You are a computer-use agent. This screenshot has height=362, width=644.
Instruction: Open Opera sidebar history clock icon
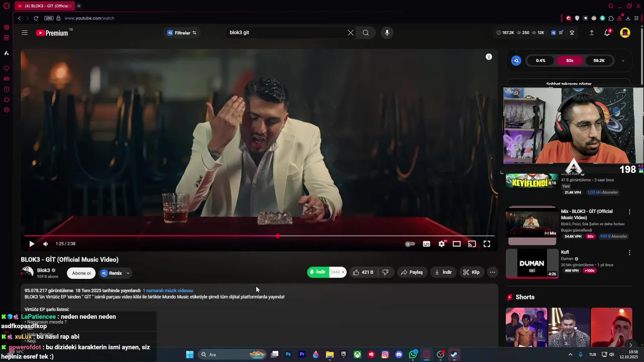click(7, 89)
